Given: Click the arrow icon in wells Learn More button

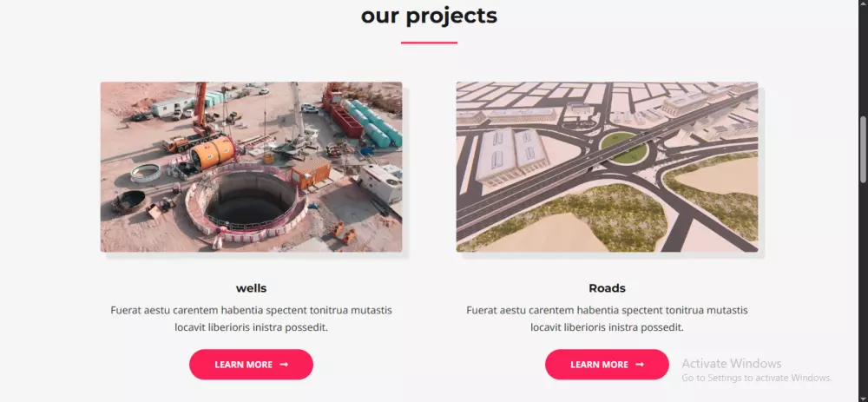Looking at the screenshot, I should click(284, 365).
